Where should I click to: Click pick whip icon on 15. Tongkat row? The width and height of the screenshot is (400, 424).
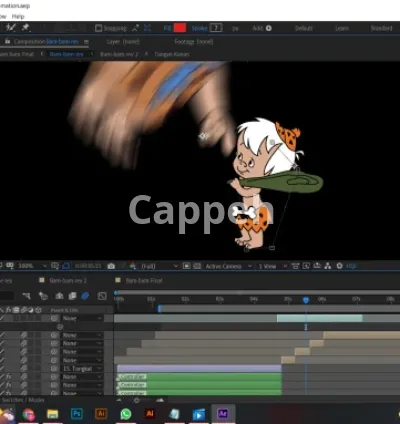pos(54,369)
